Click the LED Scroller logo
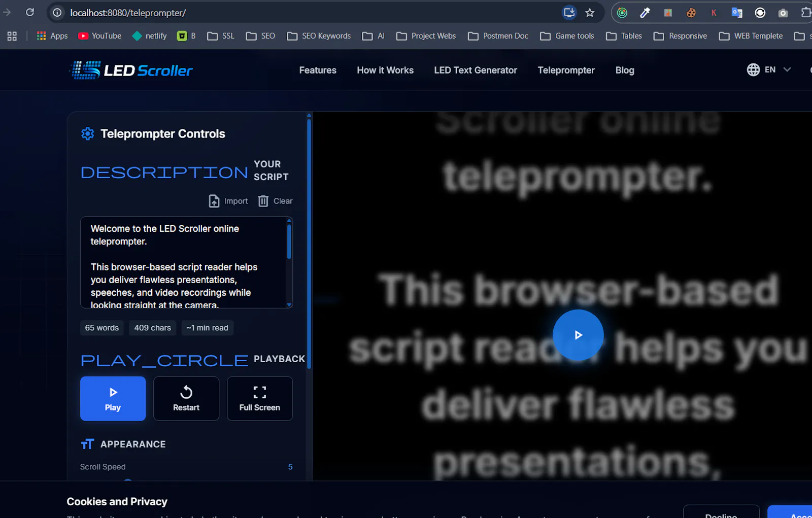 click(131, 70)
